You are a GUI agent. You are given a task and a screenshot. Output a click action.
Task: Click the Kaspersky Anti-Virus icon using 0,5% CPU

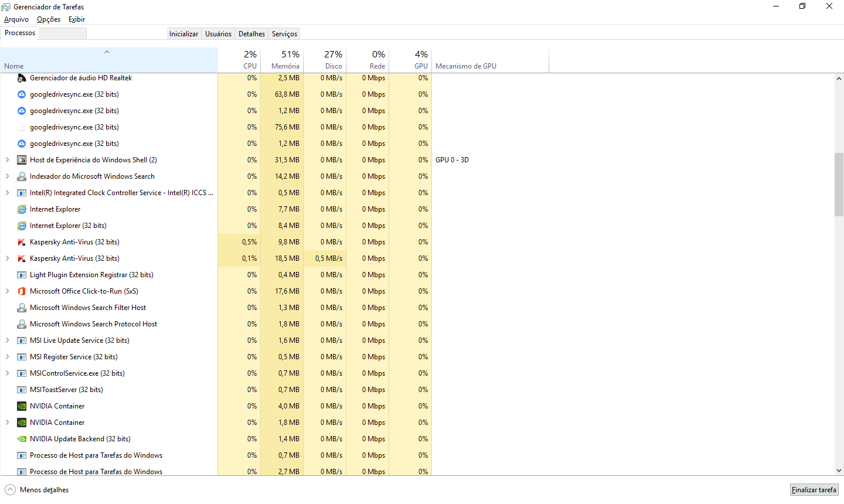pos(22,242)
